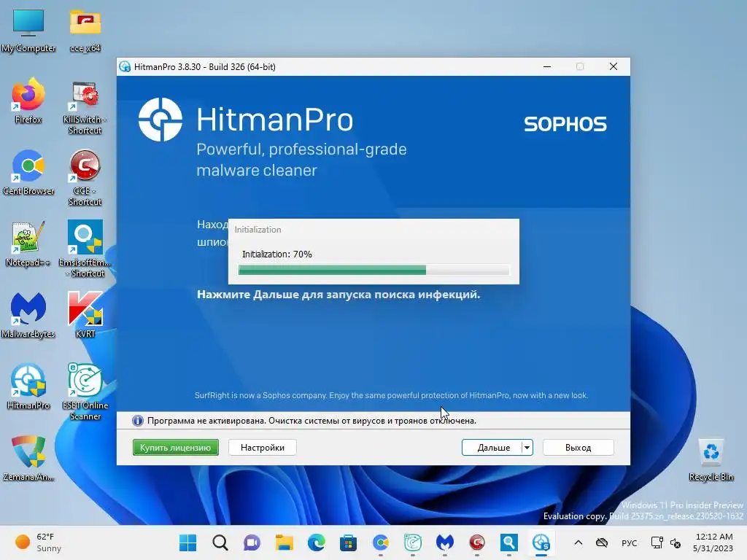This screenshot has height=560, width=747.
Task: Open KVRT desktop icon
Action: 85,316
